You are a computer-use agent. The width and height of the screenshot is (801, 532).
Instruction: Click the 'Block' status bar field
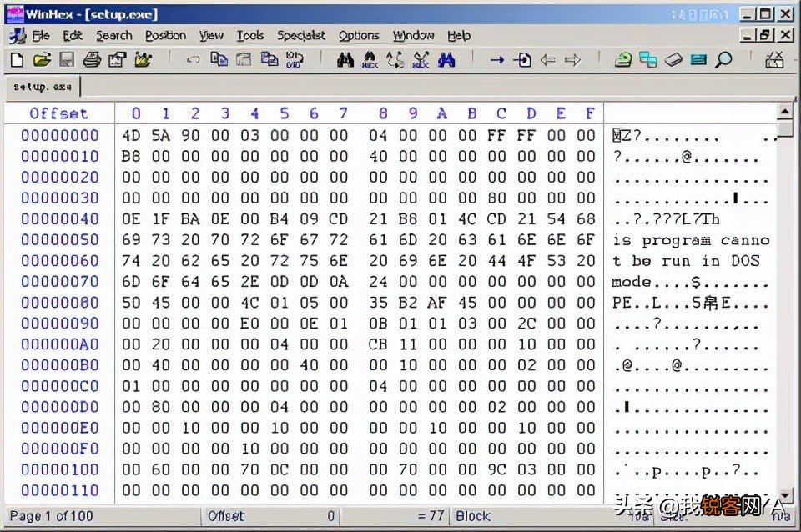[x=473, y=517]
